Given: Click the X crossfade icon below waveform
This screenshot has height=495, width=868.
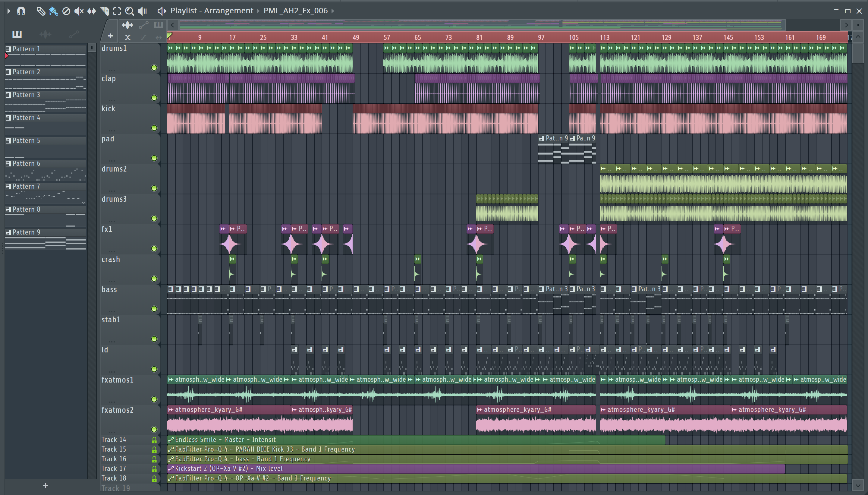Looking at the screenshot, I should pyautogui.click(x=127, y=37).
